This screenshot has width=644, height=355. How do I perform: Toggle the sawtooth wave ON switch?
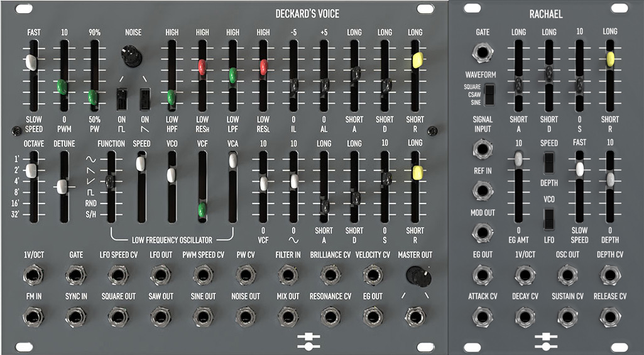145,99
